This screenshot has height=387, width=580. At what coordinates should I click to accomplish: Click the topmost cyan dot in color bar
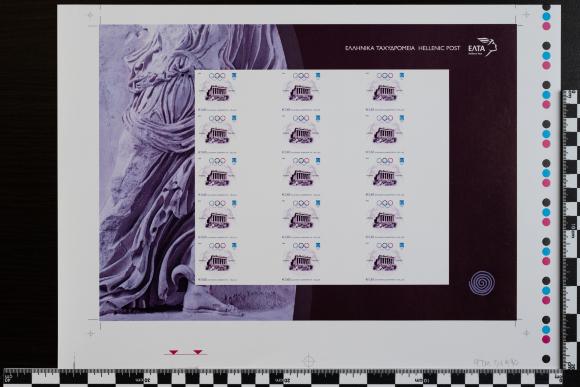[x=546, y=16]
